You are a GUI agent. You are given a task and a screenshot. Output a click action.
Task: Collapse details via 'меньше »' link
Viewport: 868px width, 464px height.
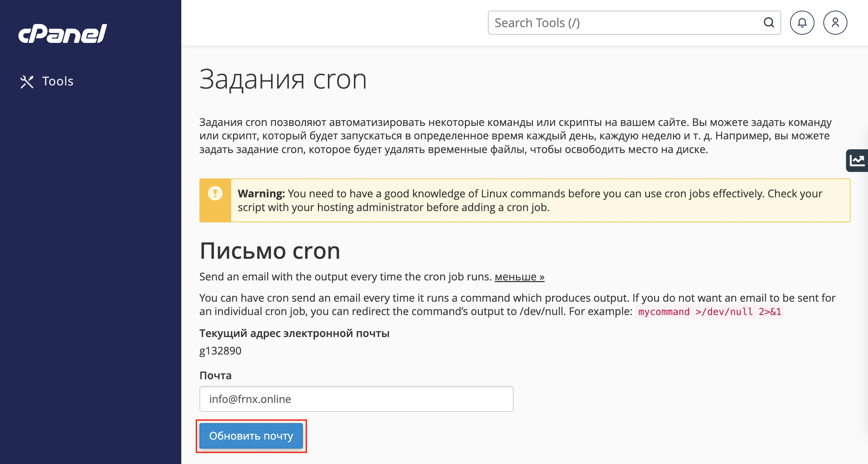pyautogui.click(x=519, y=277)
